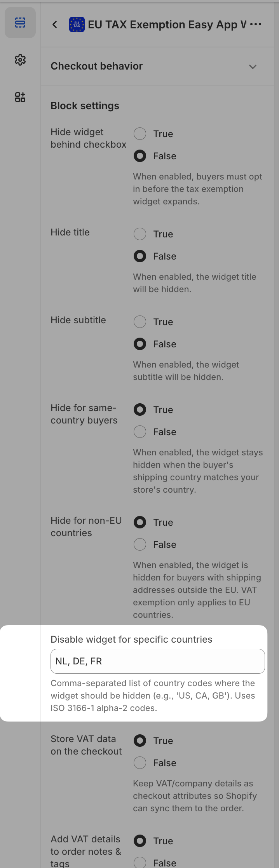279x868 pixels.
Task: Select True for Store VAT data on checkout
Action: click(140, 741)
